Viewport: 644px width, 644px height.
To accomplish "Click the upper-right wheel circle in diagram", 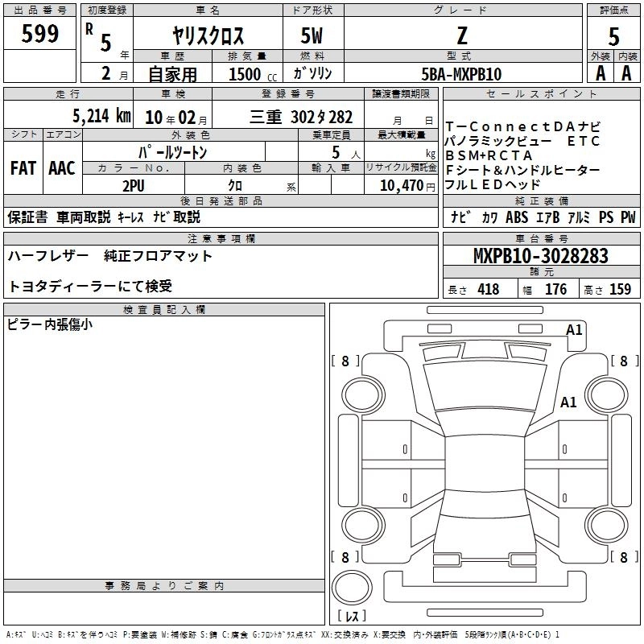I will coord(604,394).
